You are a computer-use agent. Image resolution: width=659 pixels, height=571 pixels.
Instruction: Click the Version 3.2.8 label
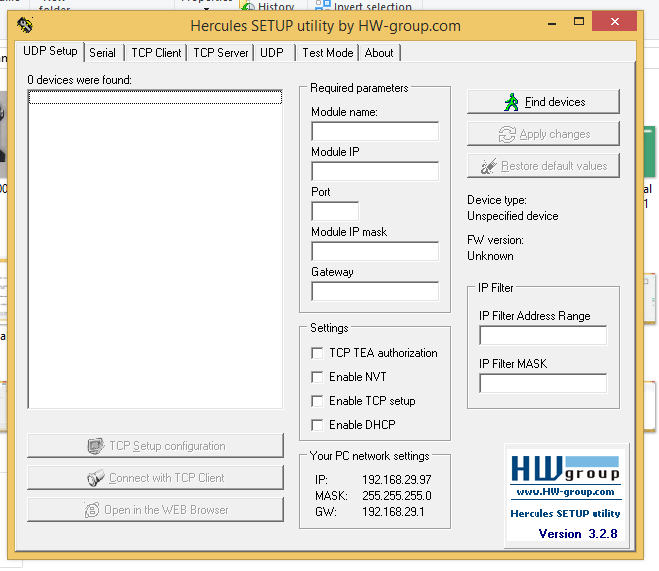pyautogui.click(x=578, y=534)
